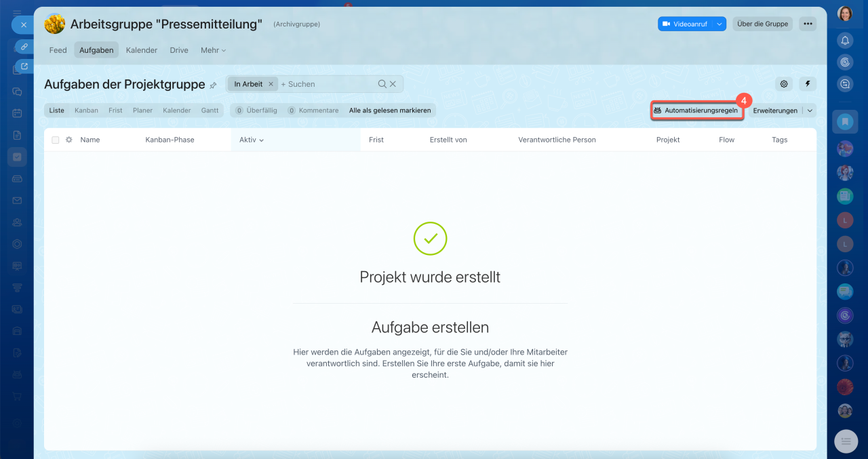Focus the Suchen filter field
The width and height of the screenshot is (868, 459).
coord(327,84)
